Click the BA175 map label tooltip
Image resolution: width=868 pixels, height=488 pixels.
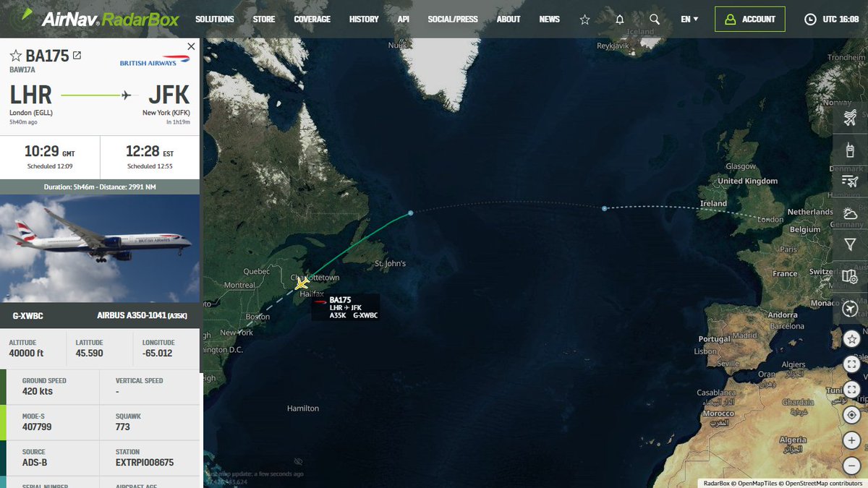point(346,307)
